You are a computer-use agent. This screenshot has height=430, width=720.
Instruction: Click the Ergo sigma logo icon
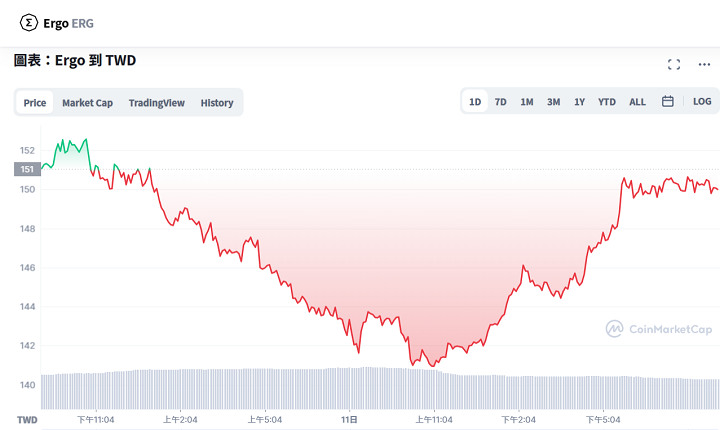pos(28,23)
